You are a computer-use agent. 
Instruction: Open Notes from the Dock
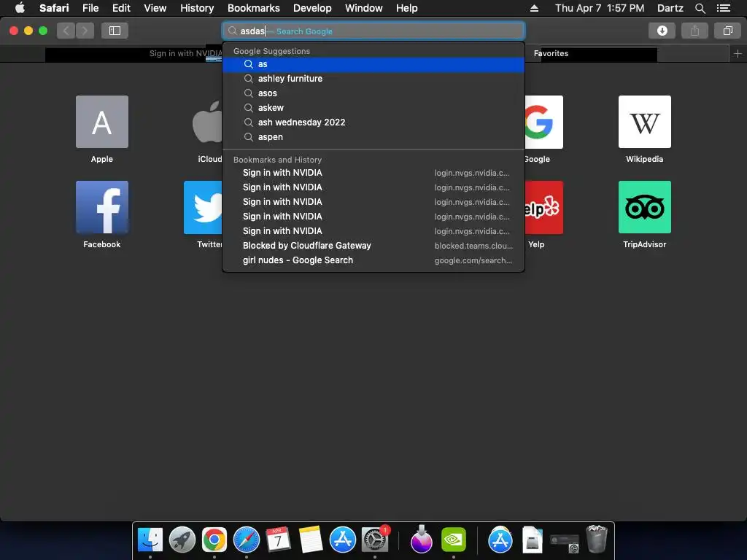click(311, 540)
